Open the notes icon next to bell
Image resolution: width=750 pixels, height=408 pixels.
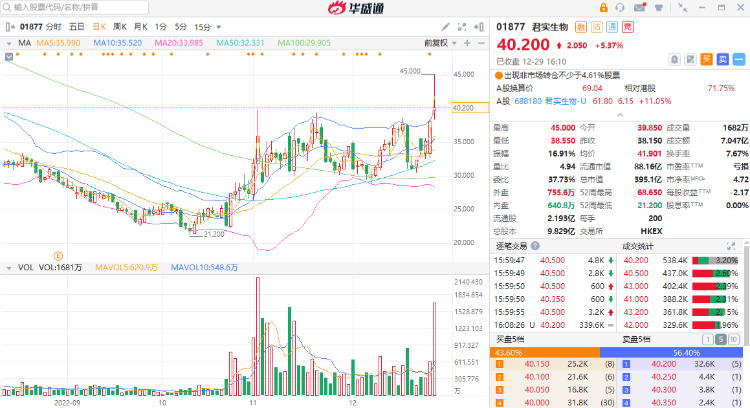(x=690, y=59)
